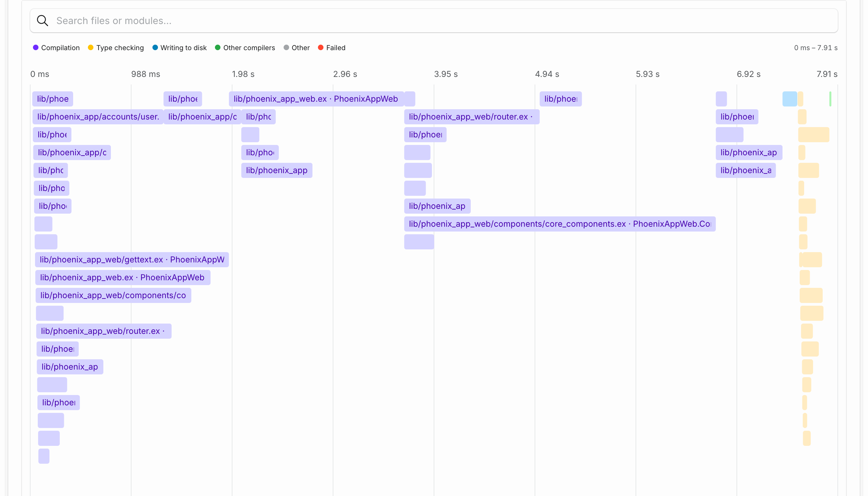
Task: Click the red Failed color dot
Action: pos(321,47)
